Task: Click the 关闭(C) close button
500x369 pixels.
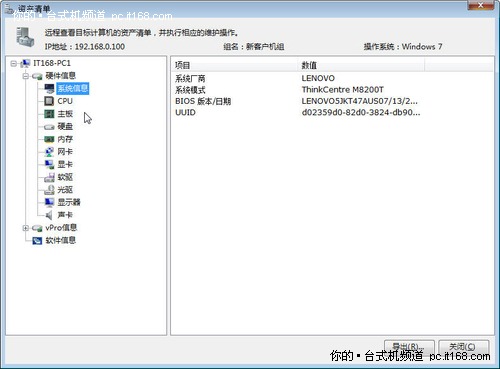Action: pyautogui.click(x=464, y=347)
